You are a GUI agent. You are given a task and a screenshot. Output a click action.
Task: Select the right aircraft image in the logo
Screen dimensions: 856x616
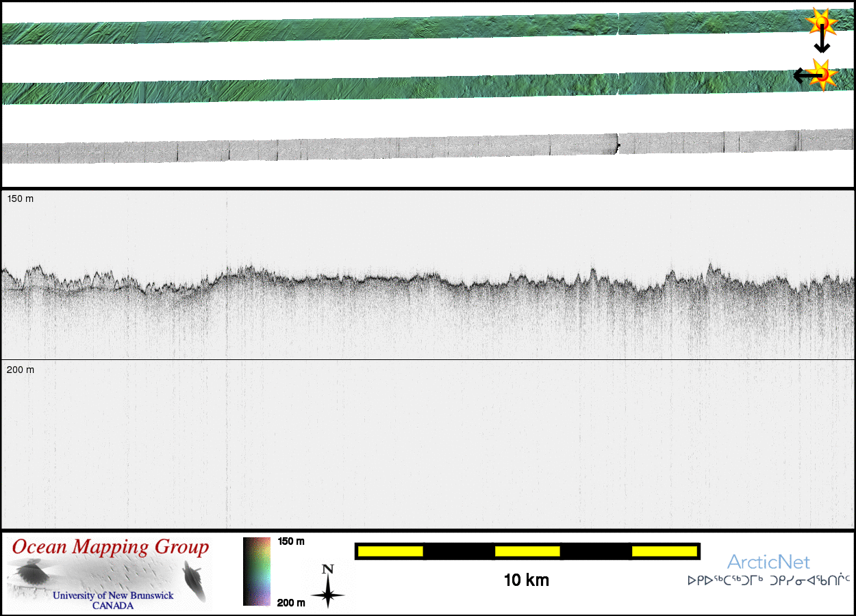(x=194, y=580)
